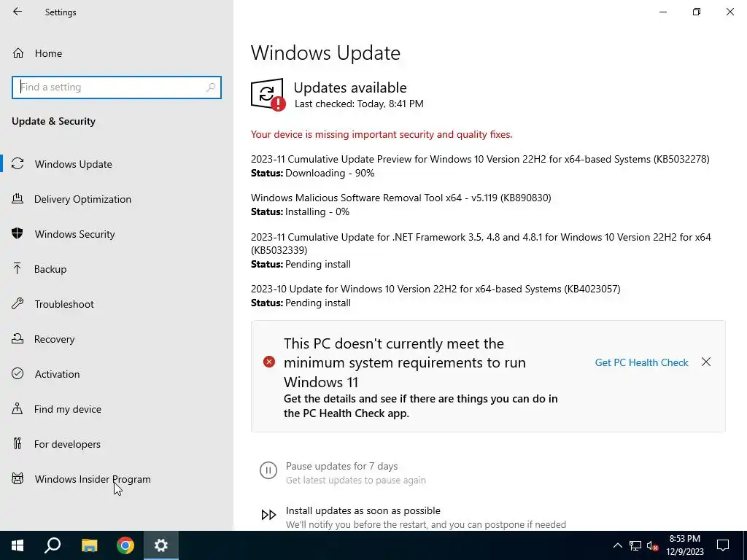Dismiss the Windows 11 requirements banner
This screenshot has height=560, width=747.
pyautogui.click(x=706, y=362)
